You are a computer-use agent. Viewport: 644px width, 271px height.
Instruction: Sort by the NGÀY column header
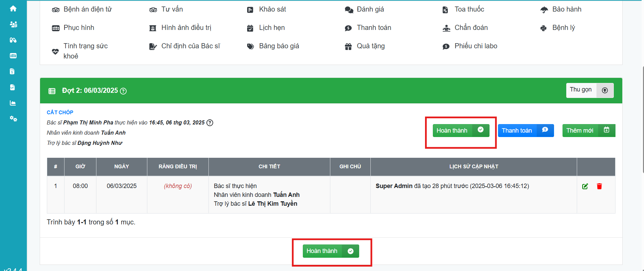coord(122,167)
